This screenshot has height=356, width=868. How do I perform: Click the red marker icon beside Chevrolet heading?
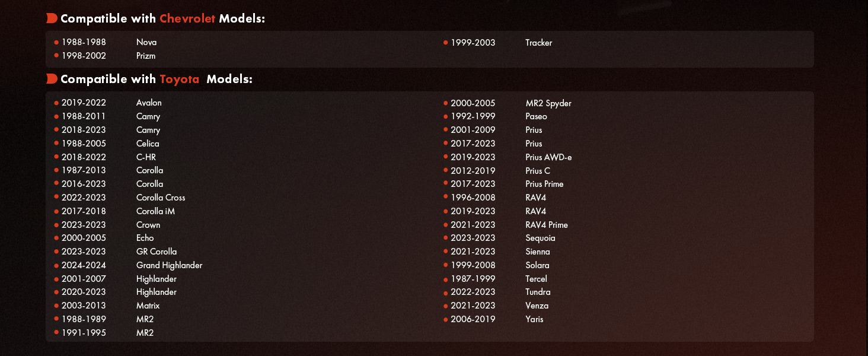(52, 19)
